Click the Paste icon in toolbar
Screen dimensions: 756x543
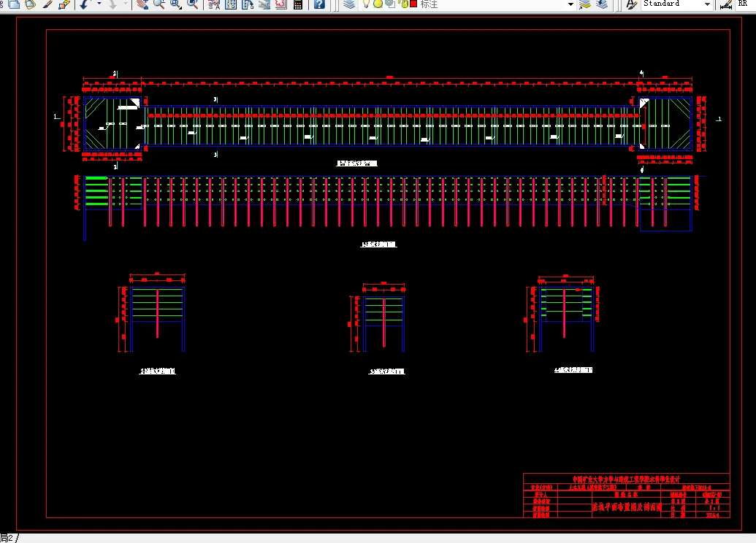[x=31, y=4]
